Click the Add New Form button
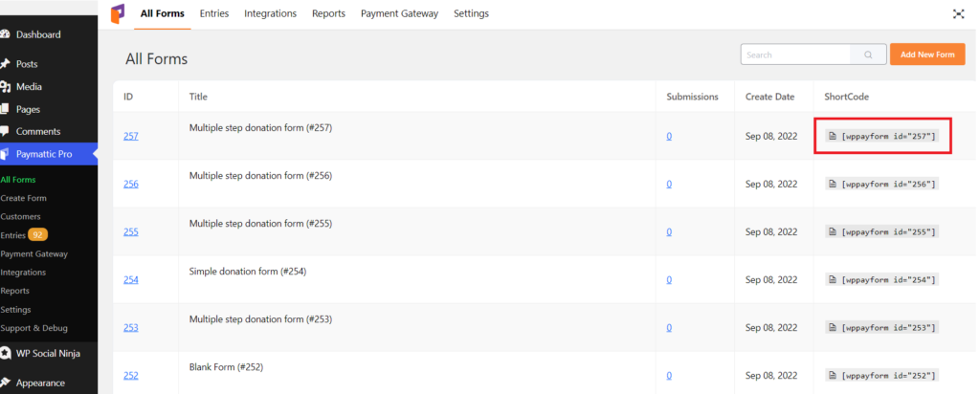Image resolution: width=980 pixels, height=394 pixels. [x=927, y=55]
